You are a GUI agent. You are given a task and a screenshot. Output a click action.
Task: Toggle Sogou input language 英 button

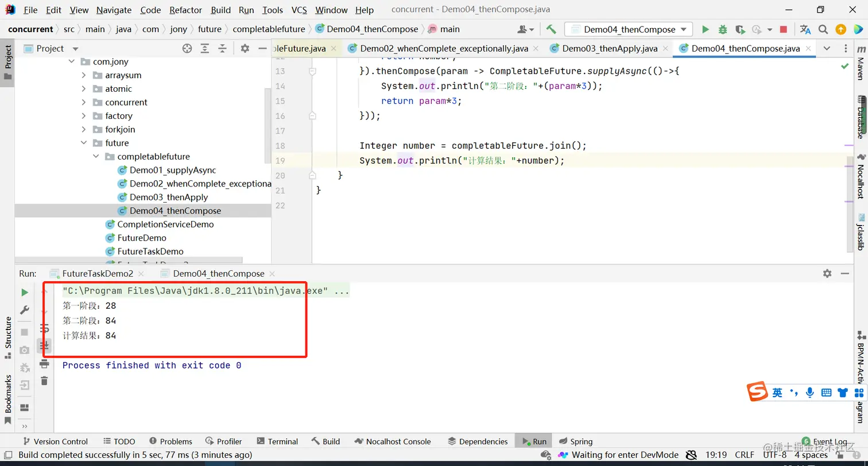777,393
